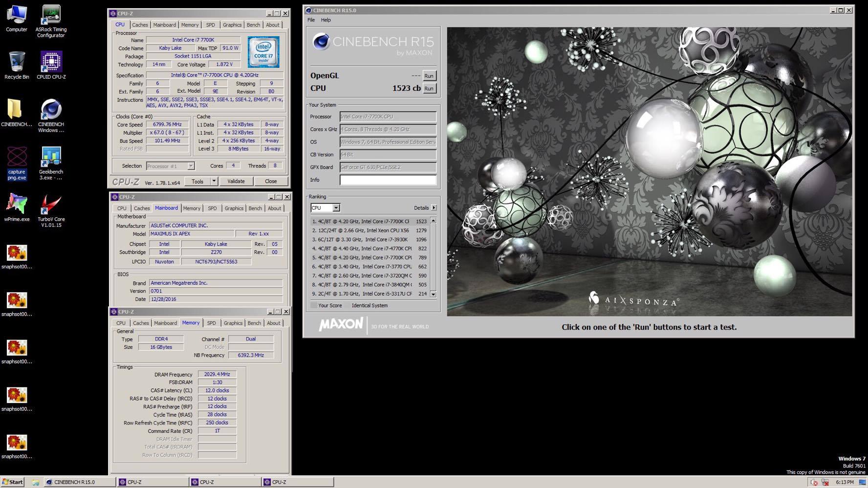
Task: Click the BIOS Version 0701 field
Action: pyautogui.click(x=216, y=291)
